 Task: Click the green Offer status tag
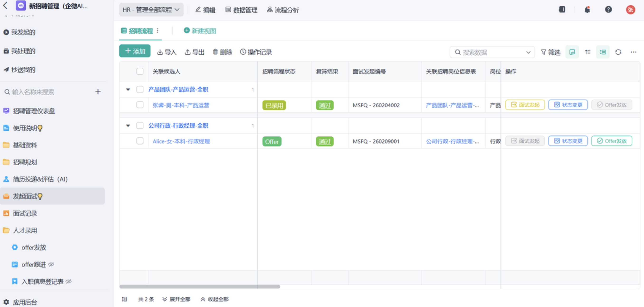pos(272,142)
